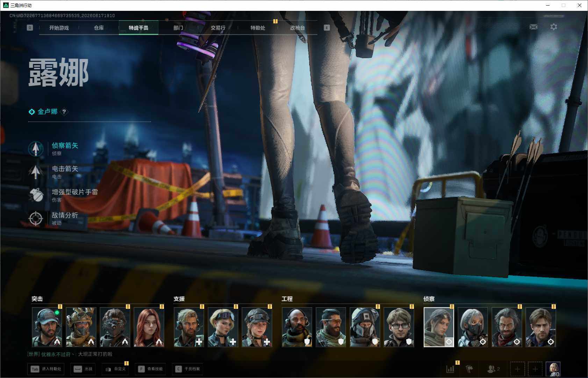Close the 三角洲行动 window
This screenshot has width=588, height=378.
[x=580, y=5]
